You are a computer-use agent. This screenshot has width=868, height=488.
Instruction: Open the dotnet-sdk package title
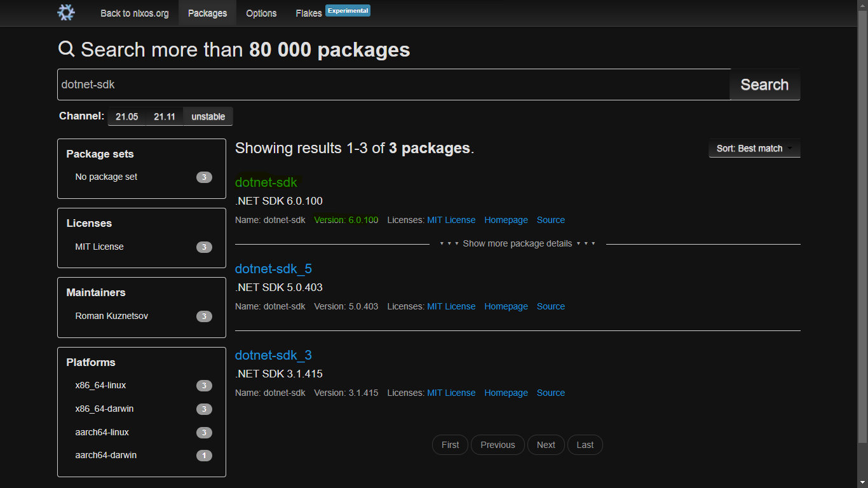(x=266, y=182)
